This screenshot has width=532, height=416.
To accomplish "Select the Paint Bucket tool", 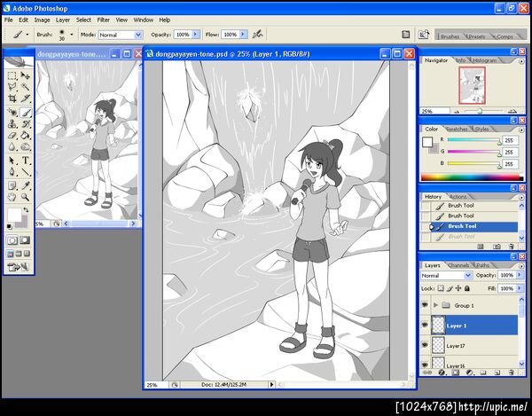I will point(25,136).
